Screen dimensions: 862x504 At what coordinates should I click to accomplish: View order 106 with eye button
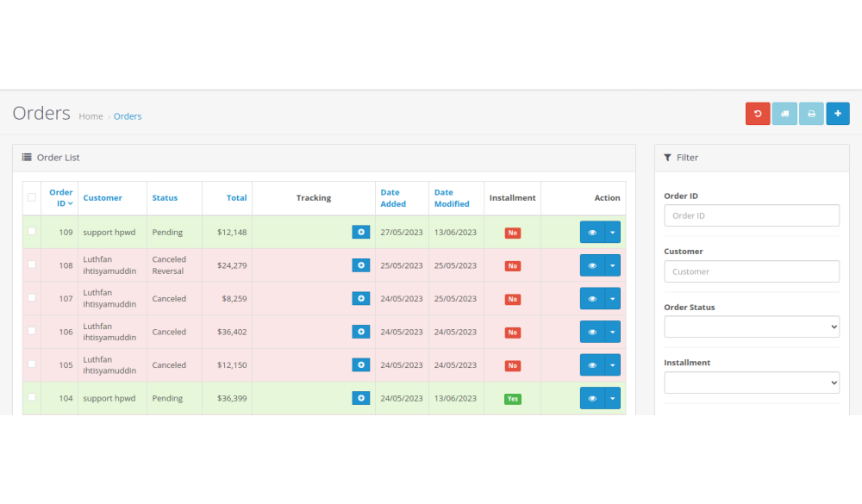592,332
